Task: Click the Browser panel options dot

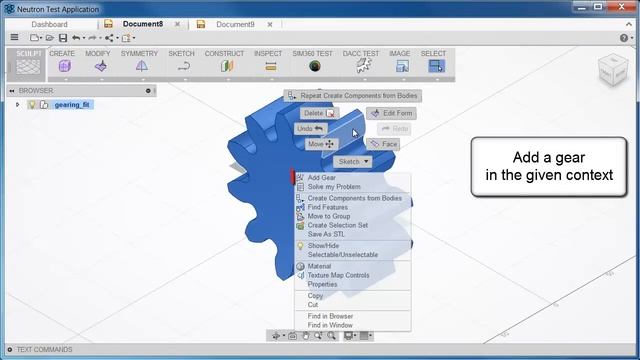Action: (148, 91)
